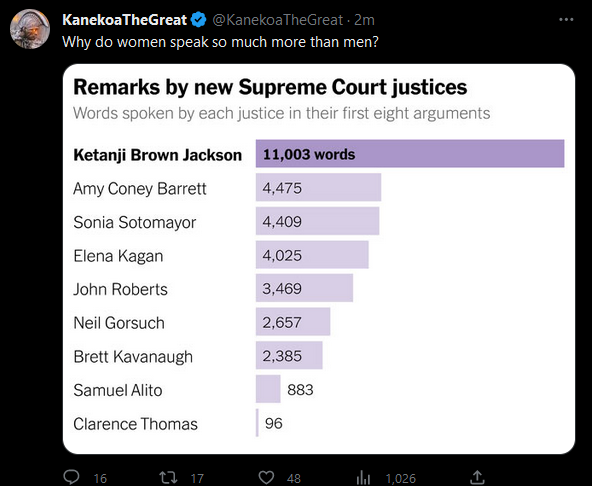Click the 11,003 words Jackson bar
Screen dimensions: 592x486
pos(410,154)
